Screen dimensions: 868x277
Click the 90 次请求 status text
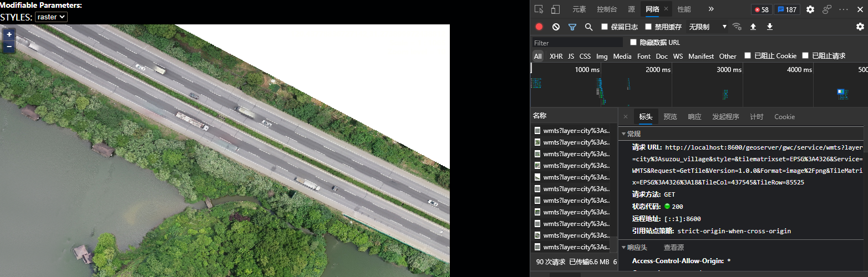pyautogui.click(x=551, y=262)
